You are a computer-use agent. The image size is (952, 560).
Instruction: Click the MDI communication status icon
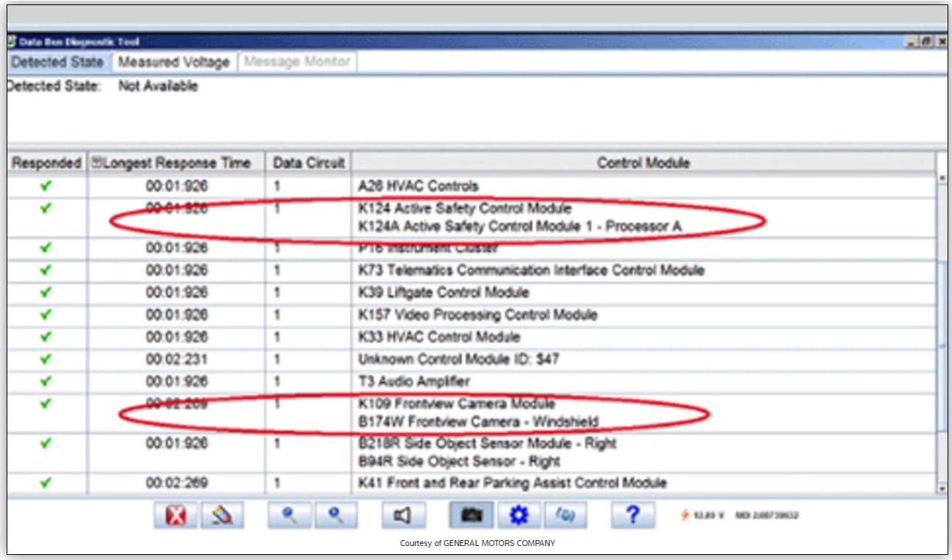coord(565,514)
